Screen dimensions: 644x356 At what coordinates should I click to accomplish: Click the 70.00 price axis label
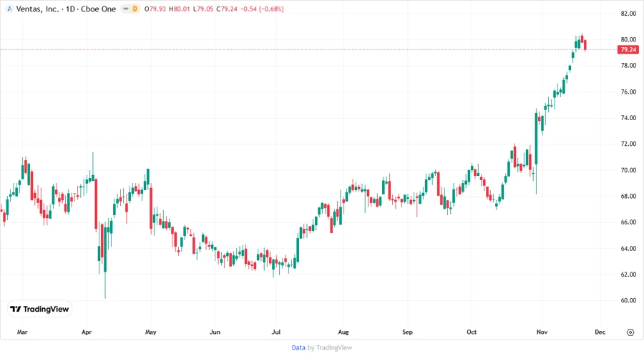tap(628, 170)
